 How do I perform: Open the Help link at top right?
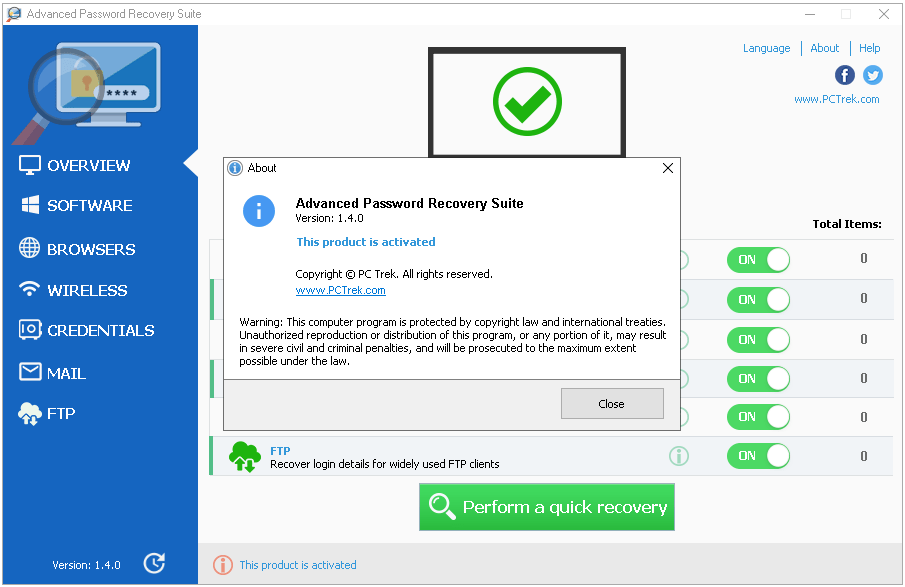869,48
